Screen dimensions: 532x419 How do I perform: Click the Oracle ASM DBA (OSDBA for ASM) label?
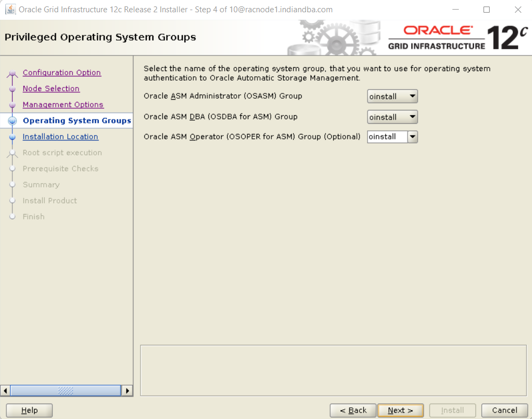(x=221, y=116)
